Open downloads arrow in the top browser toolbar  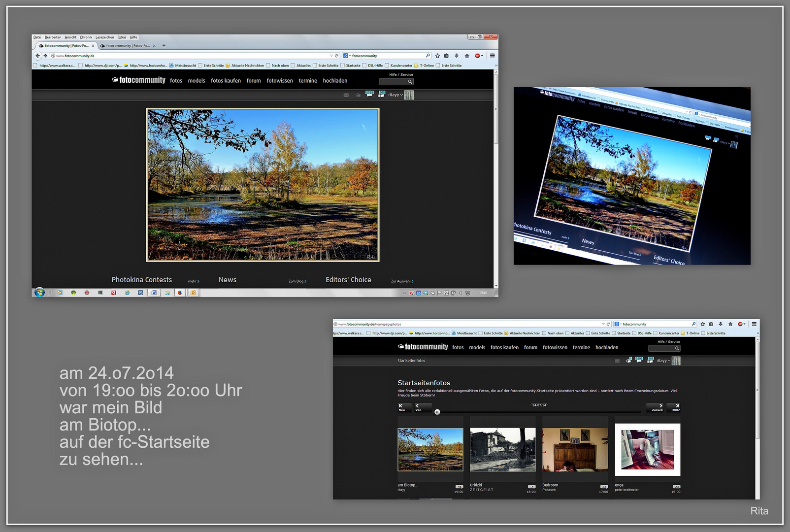457,56
